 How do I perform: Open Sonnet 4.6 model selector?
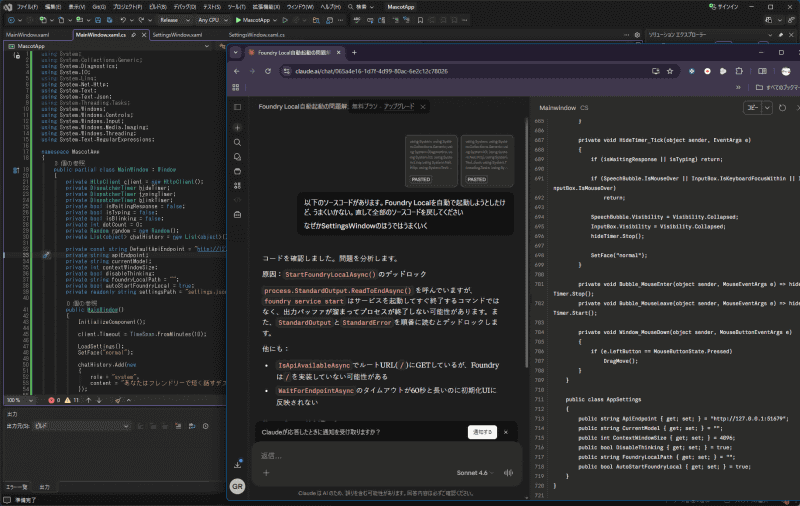pos(475,473)
